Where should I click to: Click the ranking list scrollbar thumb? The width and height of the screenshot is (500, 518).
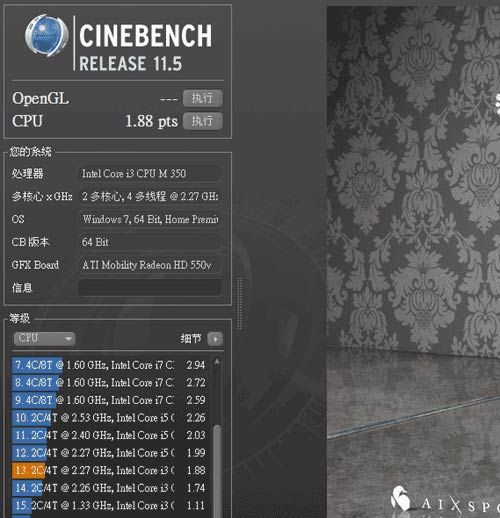pos(217,471)
